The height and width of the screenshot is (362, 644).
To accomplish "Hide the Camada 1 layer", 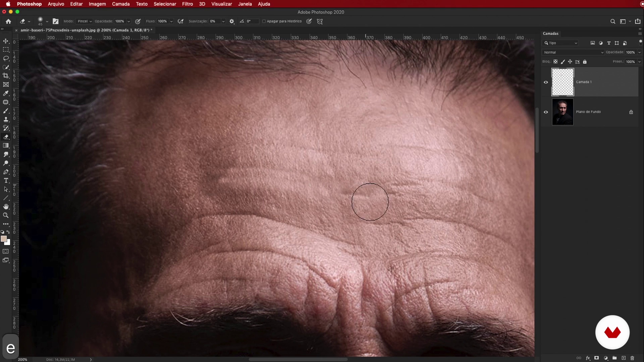I will point(546,82).
